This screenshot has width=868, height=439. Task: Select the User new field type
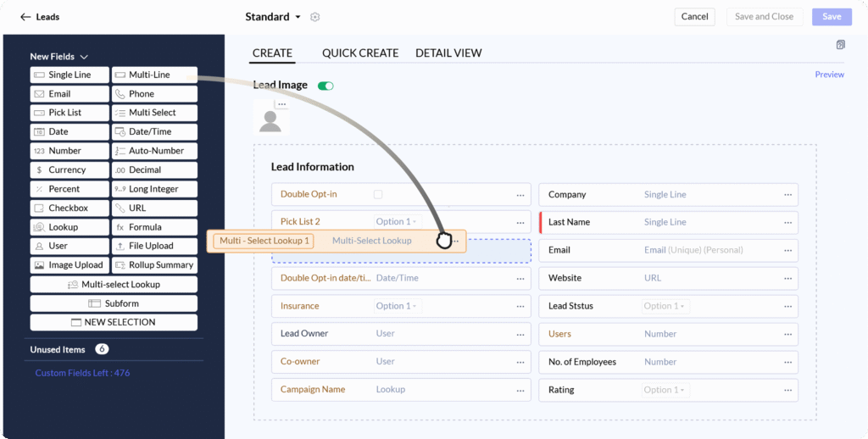coord(70,247)
